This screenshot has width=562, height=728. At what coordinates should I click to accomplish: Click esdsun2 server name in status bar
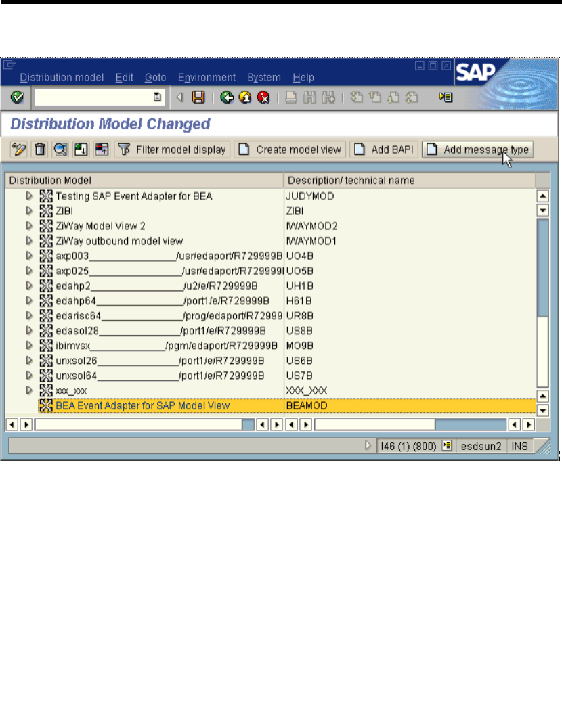tap(481, 446)
